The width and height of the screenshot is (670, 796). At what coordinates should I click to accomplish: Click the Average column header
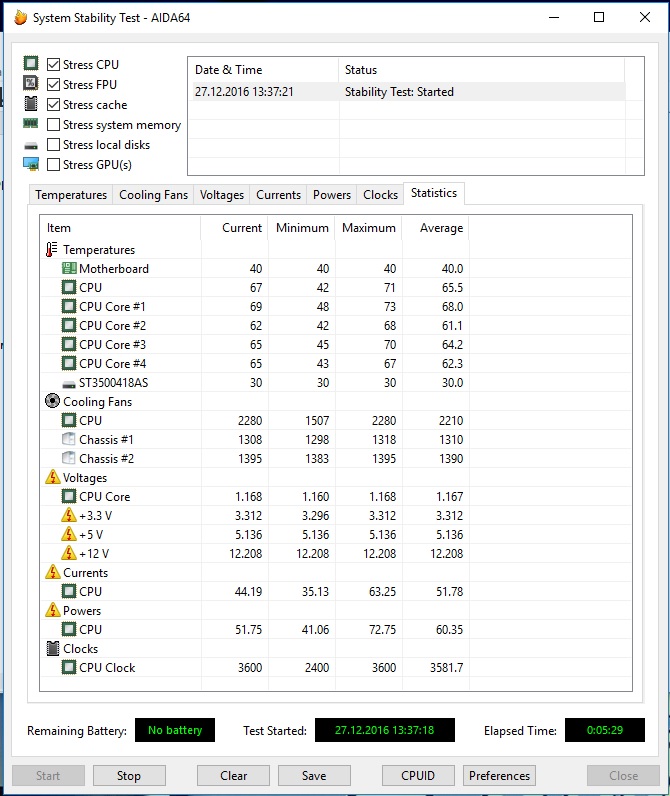(436, 228)
